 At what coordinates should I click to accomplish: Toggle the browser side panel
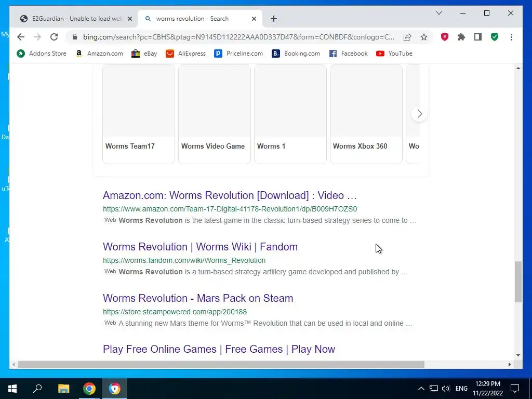[478, 37]
